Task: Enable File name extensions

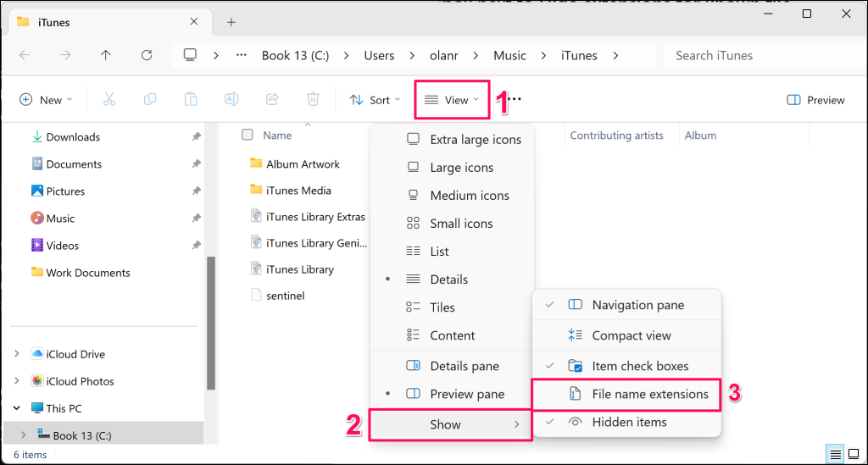Action: (x=626, y=394)
